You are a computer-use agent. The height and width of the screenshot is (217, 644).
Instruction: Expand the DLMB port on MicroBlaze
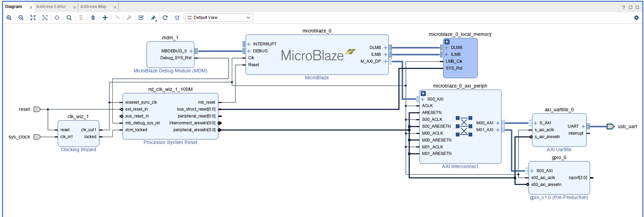coord(385,48)
